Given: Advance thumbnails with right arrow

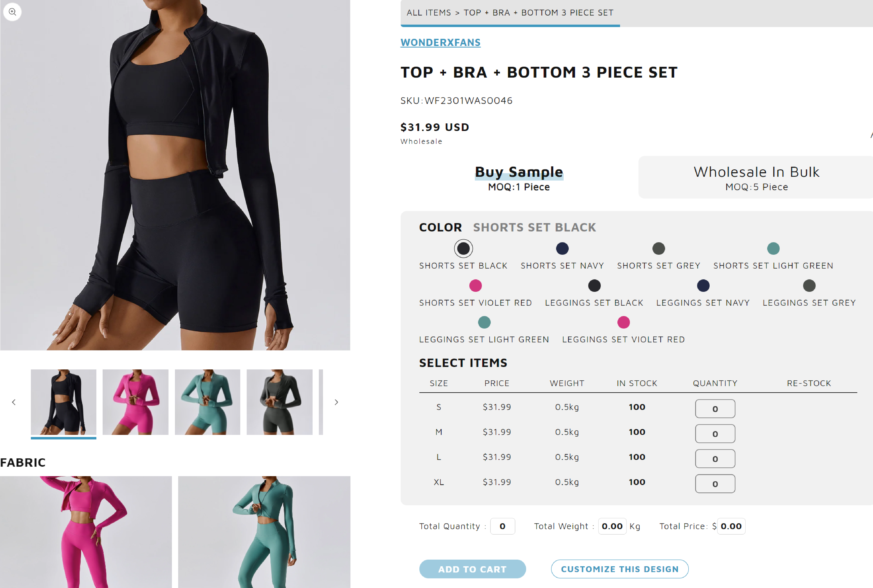Looking at the screenshot, I should (336, 402).
